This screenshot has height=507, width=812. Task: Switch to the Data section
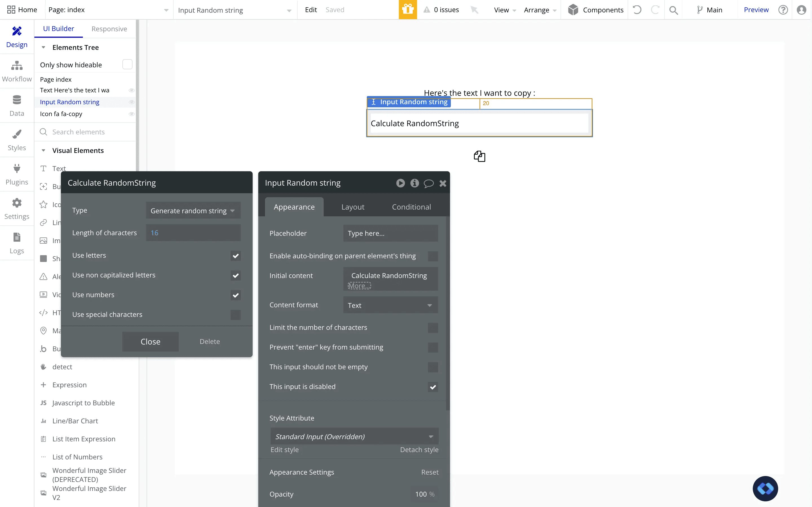pos(17,105)
